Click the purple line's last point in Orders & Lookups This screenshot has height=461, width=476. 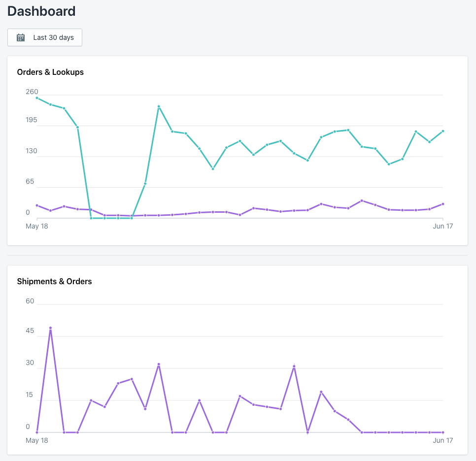(x=443, y=204)
